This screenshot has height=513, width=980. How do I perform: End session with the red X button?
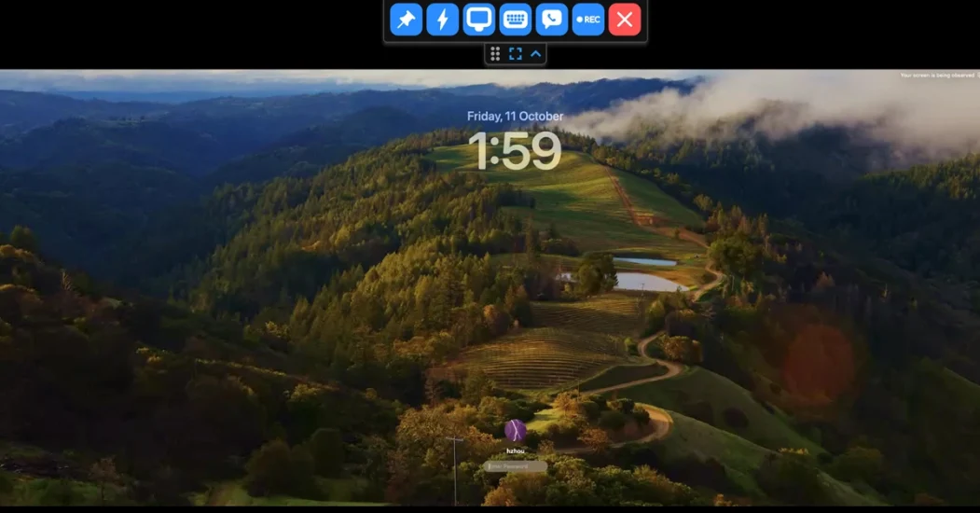(625, 20)
